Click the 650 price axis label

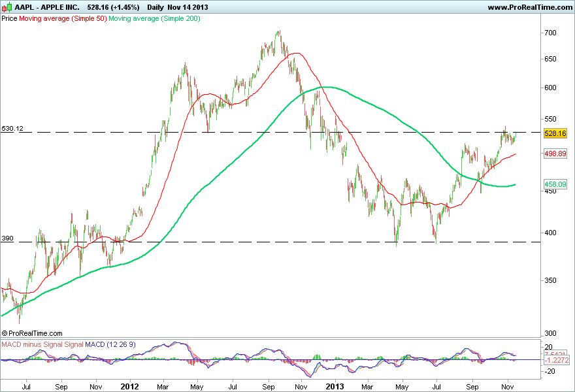(550, 59)
